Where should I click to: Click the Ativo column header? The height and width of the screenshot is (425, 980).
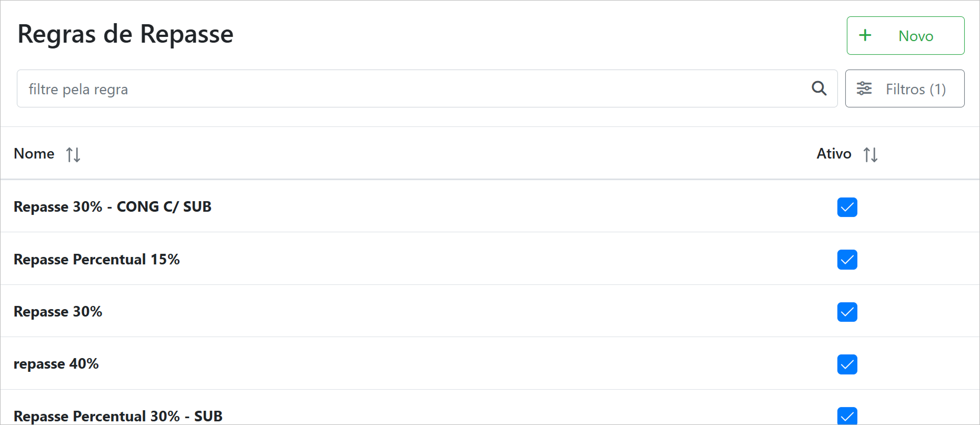tap(834, 154)
